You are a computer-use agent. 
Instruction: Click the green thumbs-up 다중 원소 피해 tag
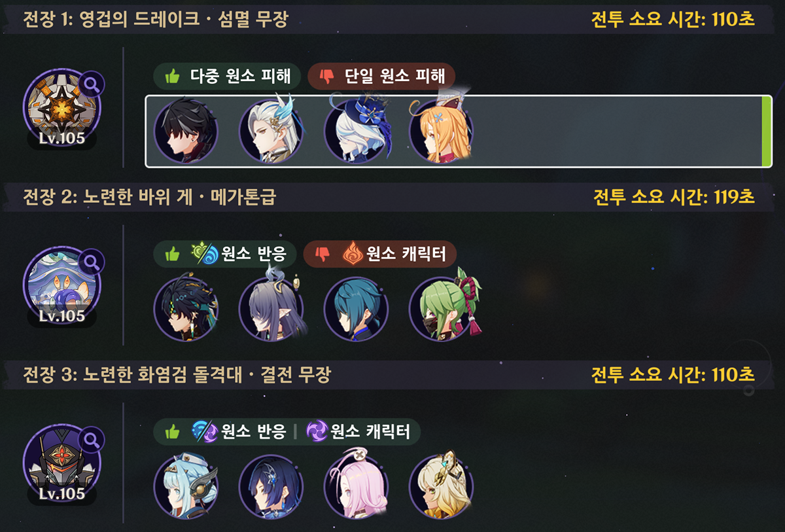[227, 77]
